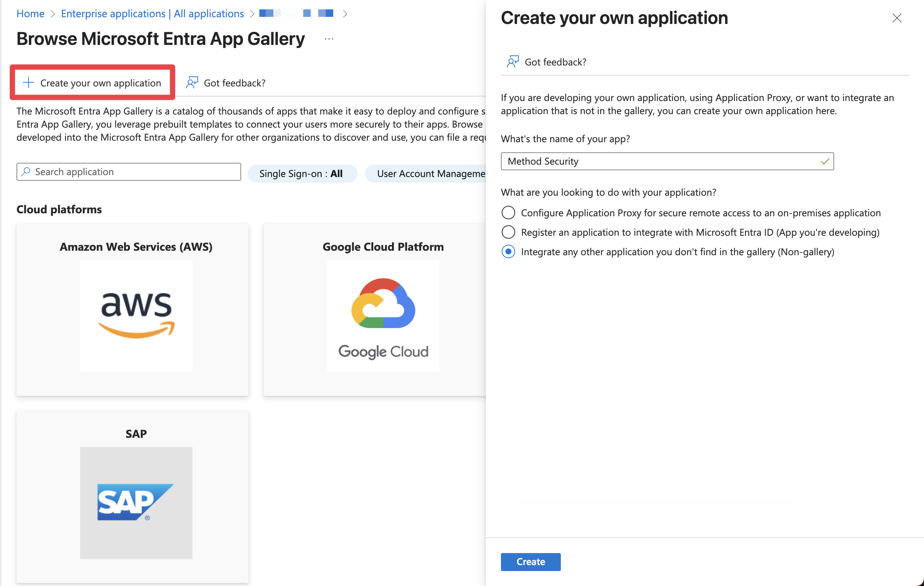Select the Non-gallery integration radio option
This screenshot has width=924, height=586.
[x=508, y=251]
